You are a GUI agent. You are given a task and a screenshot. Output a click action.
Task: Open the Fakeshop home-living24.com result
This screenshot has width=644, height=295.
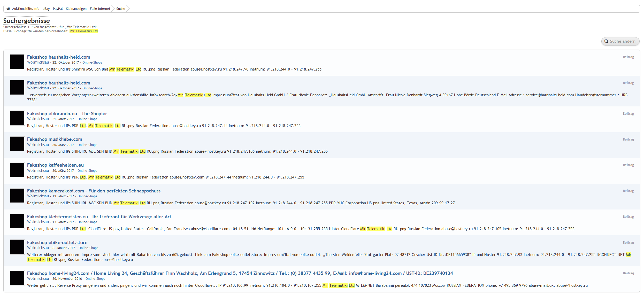pos(240,273)
